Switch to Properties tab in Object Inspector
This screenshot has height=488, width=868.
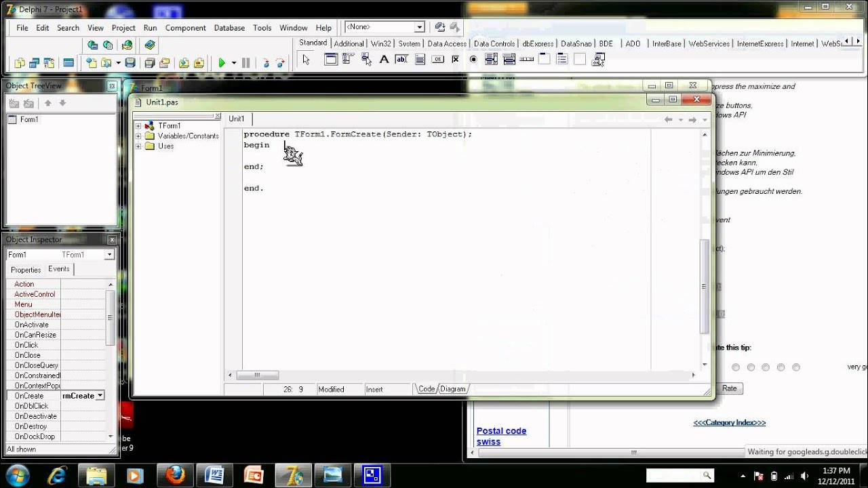point(26,270)
